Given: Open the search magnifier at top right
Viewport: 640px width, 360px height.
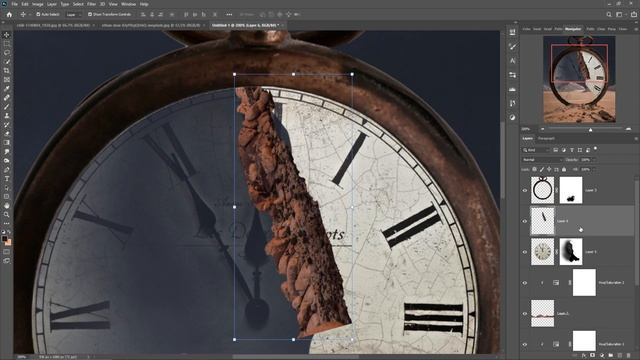Looking at the screenshot, I should tap(609, 15).
